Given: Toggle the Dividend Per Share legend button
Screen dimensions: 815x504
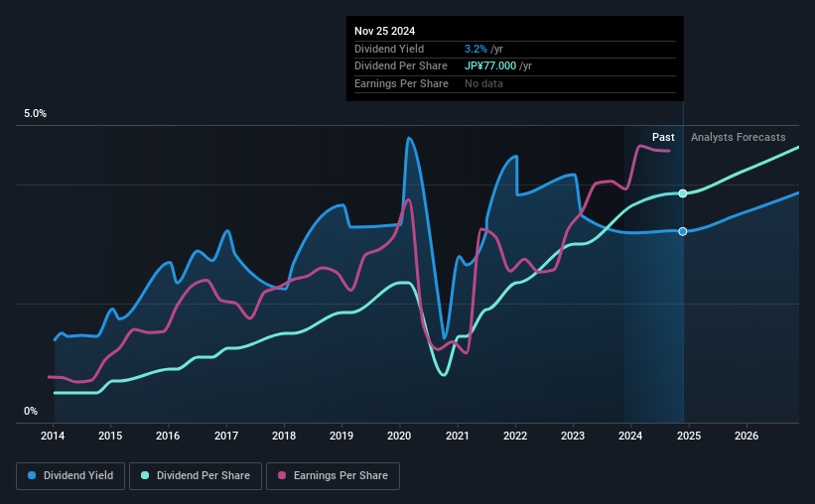Looking at the screenshot, I should [196, 476].
